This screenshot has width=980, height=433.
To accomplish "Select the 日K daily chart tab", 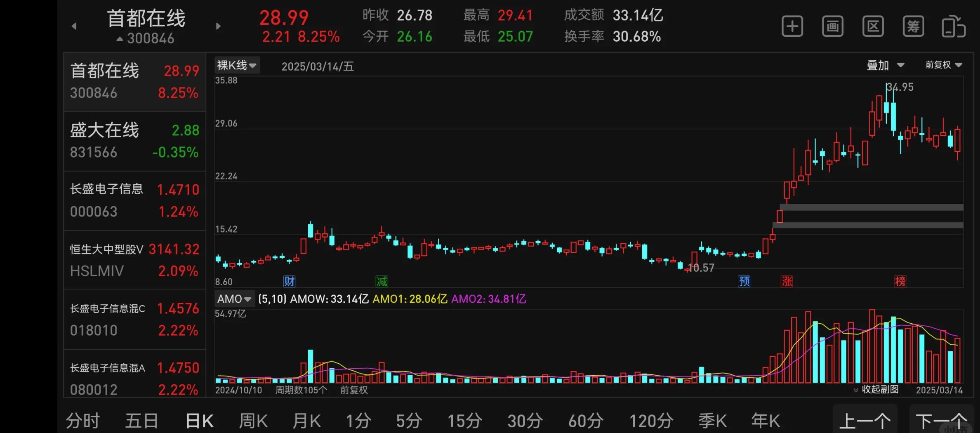I will pyautogui.click(x=200, y=421).
